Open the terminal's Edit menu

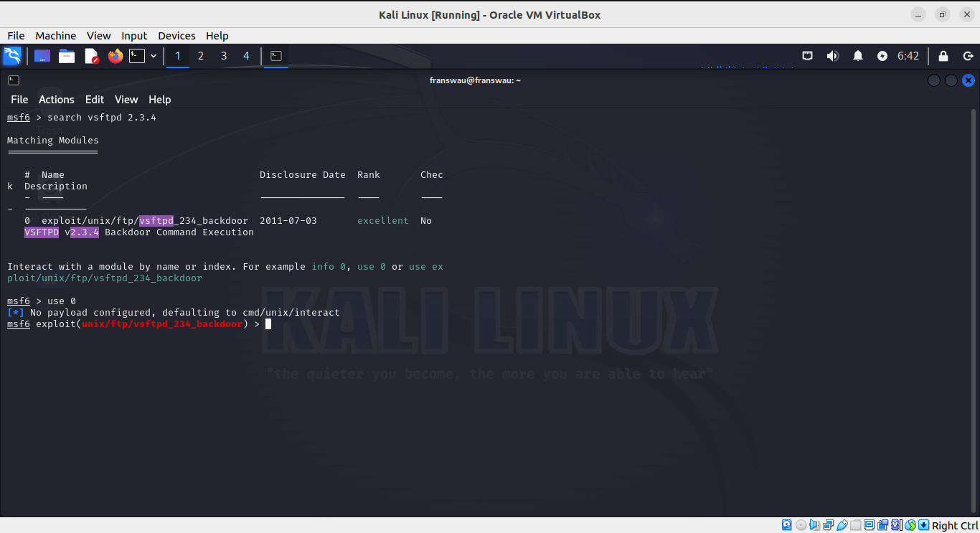pyautogui.click(x=94, y=100)
